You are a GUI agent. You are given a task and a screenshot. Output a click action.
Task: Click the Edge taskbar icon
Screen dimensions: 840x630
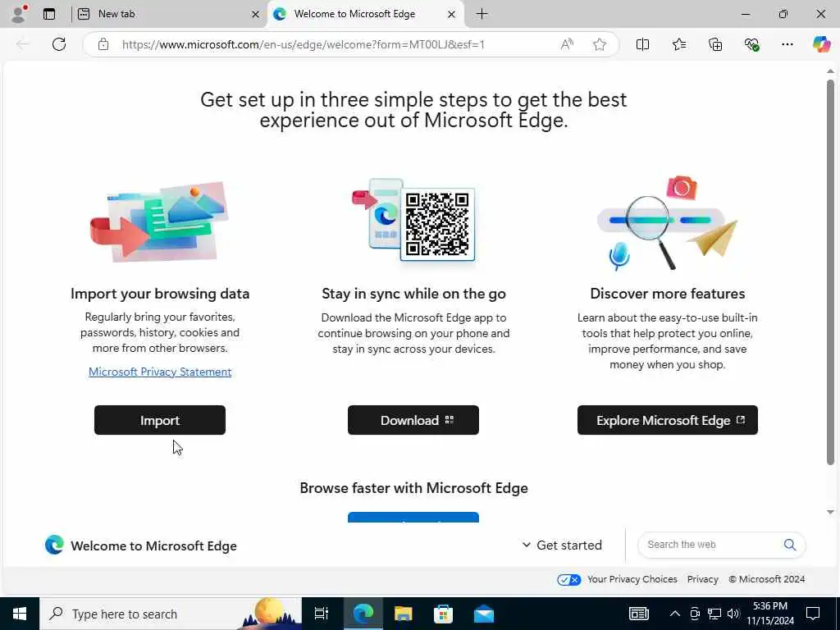tap(363, 614)
